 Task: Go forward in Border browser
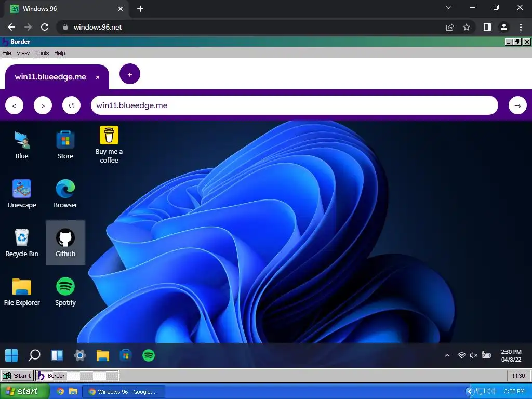click(x=43, y=105)
